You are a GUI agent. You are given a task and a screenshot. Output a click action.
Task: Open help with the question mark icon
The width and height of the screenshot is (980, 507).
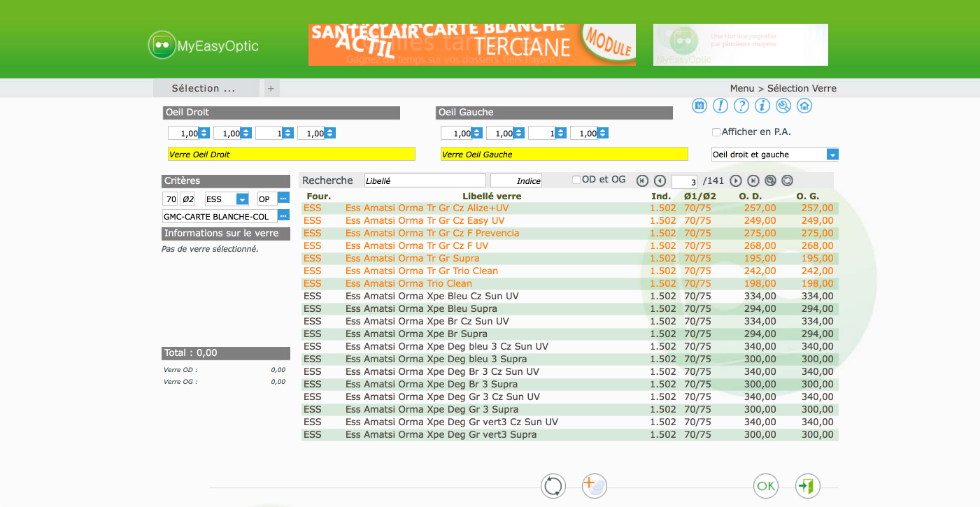(741, 106)
